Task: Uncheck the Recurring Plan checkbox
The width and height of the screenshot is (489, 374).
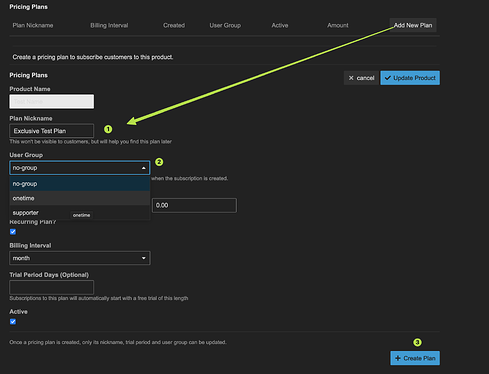Action: pyautogui.click(x=13, y=232)
